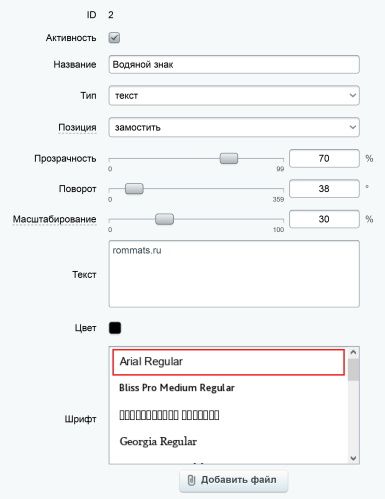Click the paperclip icon on Добавить файл
The height and width of the screenshot is (499, 385).
191,480
